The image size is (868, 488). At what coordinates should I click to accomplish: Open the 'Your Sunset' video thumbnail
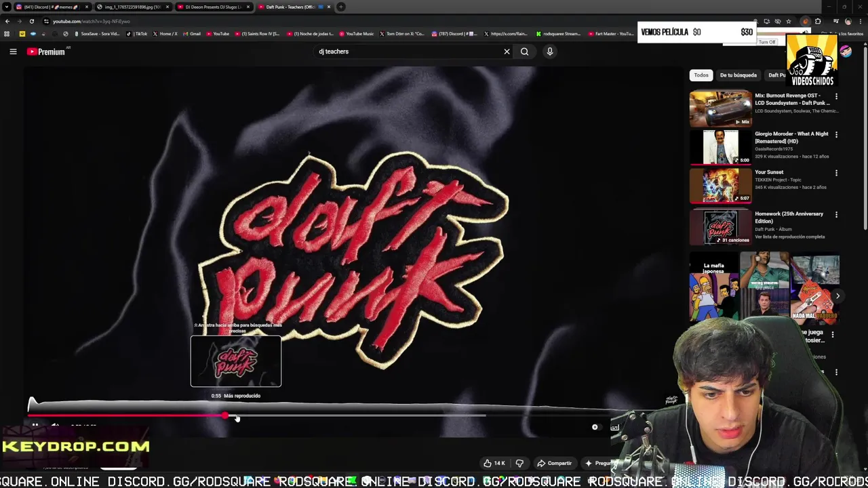[x=720, y=186]
